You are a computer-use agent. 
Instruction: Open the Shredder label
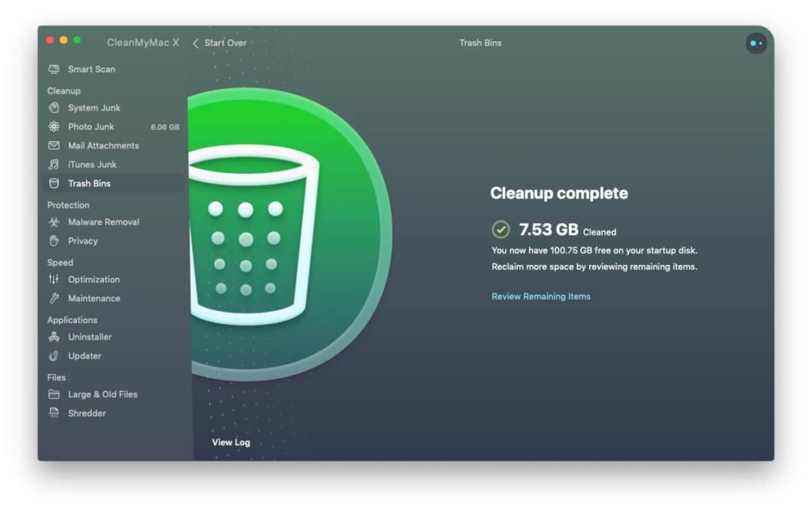click(87, 413)
